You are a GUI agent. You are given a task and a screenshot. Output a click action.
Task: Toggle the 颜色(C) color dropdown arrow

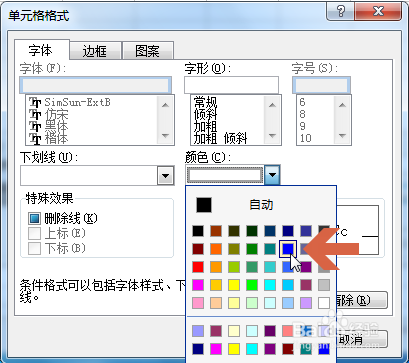click(273, 175)
